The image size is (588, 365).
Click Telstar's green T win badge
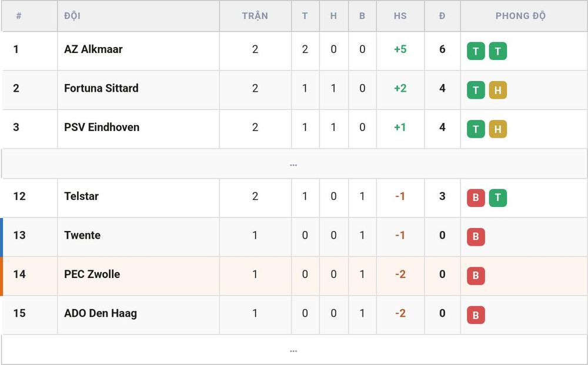[498, 198]
